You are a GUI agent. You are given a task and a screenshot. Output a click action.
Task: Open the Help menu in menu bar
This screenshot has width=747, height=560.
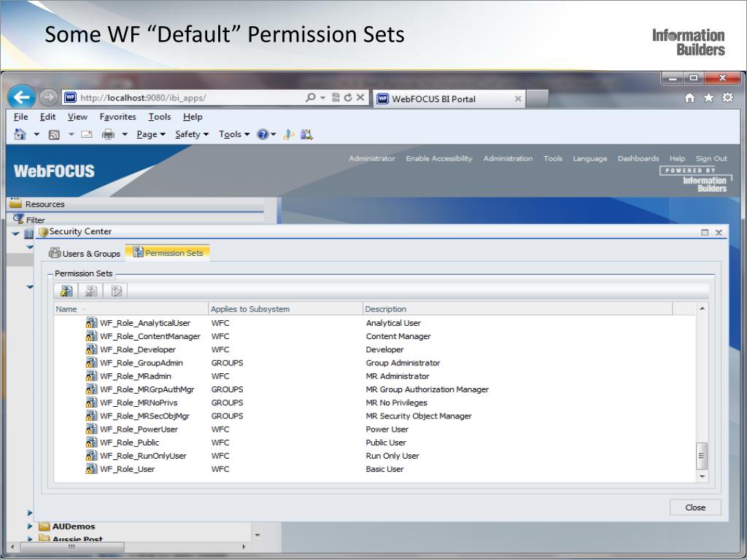pos(193,117)
